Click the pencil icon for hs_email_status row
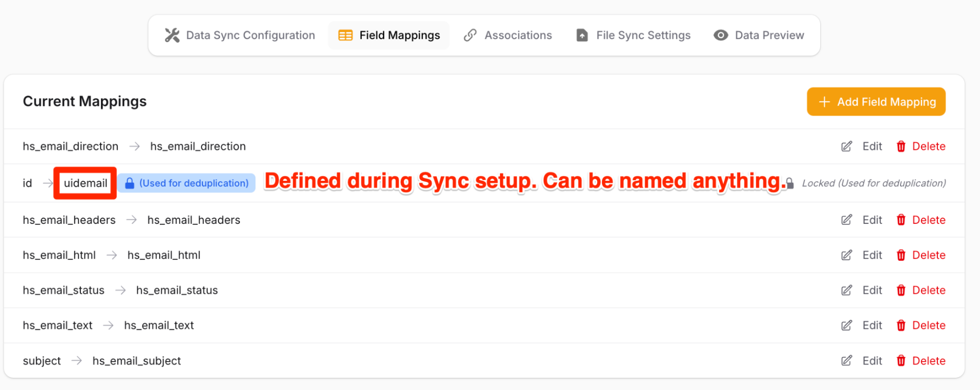This screenshot has width=980, height=390. pyautogui.click(x=847, y=291)
